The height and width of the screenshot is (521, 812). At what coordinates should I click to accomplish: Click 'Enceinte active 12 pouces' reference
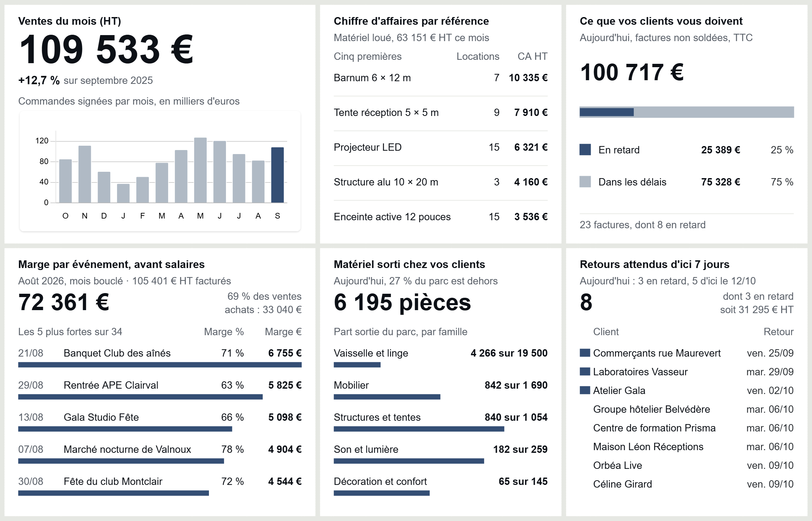pyautogui.click(x=392, y=217)
